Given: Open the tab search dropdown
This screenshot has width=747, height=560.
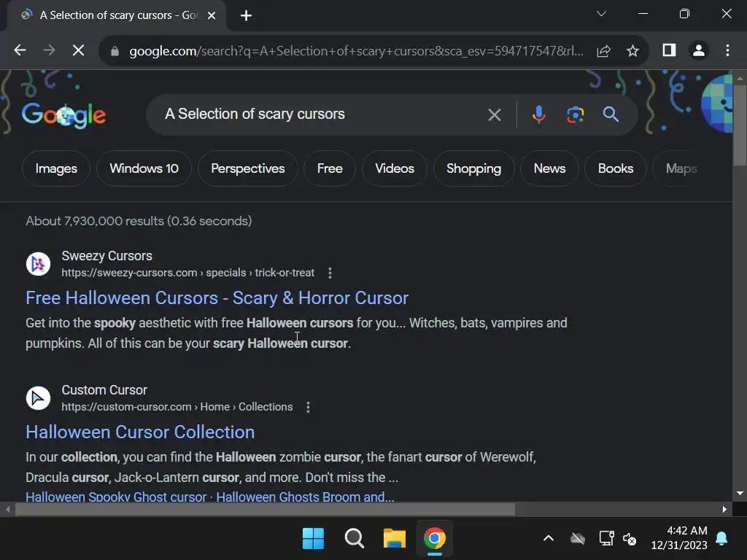Looking at the screenshot, I should click(x=601, y=14).
